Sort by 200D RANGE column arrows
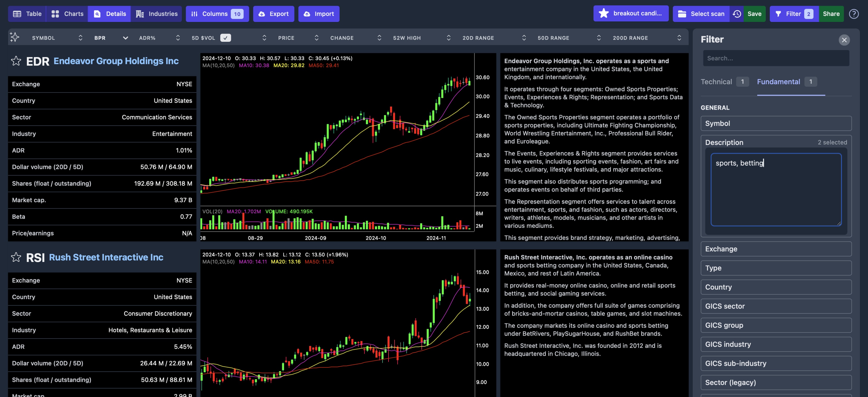 679,38
